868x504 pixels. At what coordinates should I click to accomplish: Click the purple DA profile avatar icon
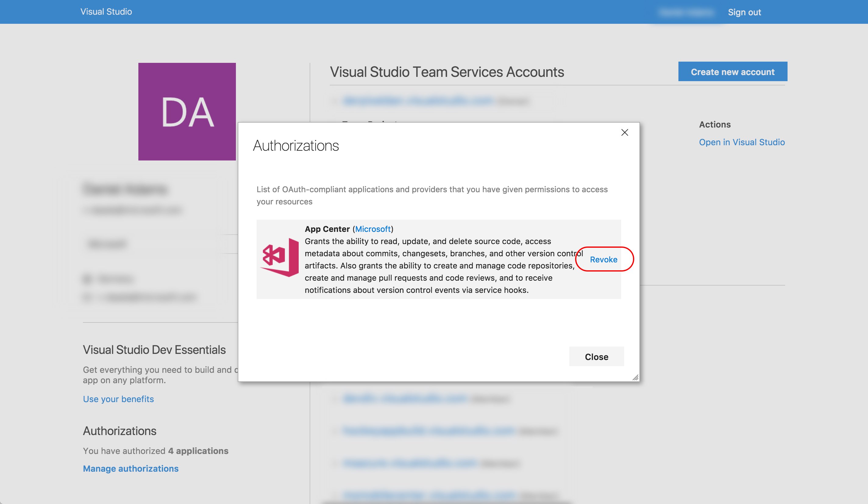tap(187, 111)
